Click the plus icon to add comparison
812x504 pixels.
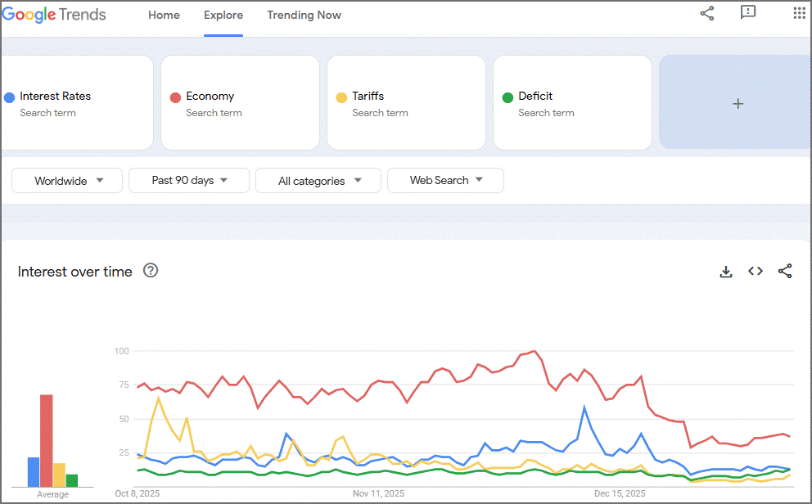738,104
